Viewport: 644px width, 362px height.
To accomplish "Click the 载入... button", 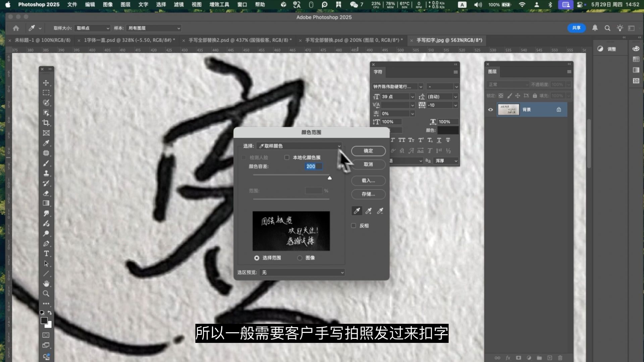I will (368, 181).
